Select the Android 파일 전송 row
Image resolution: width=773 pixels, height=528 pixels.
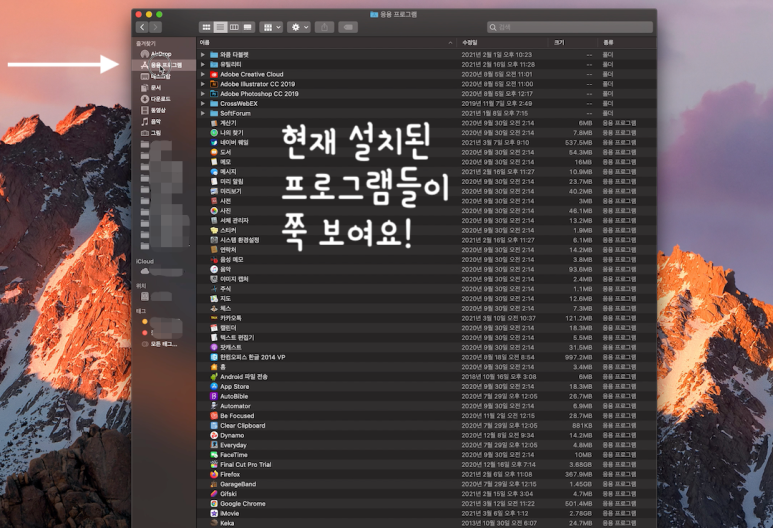(426, 377)
